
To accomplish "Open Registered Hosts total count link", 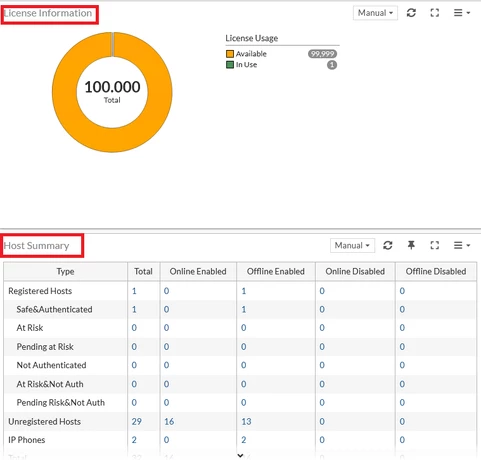I will [x=134, y=291].
